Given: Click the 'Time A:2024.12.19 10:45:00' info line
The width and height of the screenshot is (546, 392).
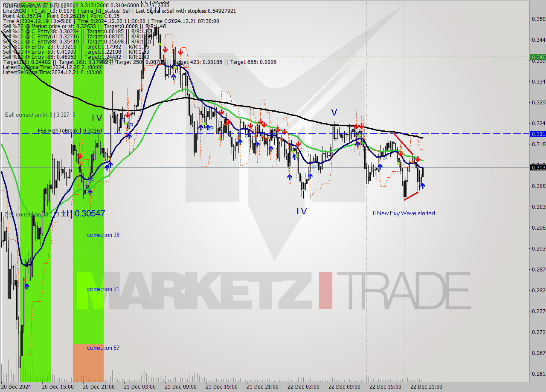Looking at the screenshot, I should pyautogui.click(x=111, y=21).
